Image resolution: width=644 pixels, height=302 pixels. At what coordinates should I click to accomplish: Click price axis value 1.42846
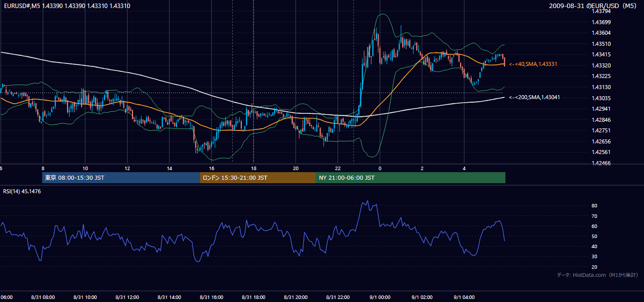point(601,120)
